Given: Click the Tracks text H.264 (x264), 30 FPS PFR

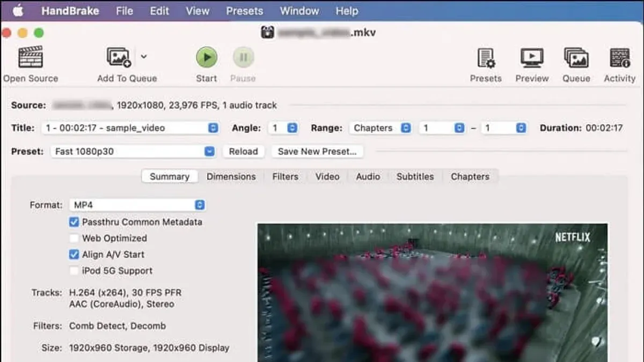Looking at the screenshot, I should [125, 293].
